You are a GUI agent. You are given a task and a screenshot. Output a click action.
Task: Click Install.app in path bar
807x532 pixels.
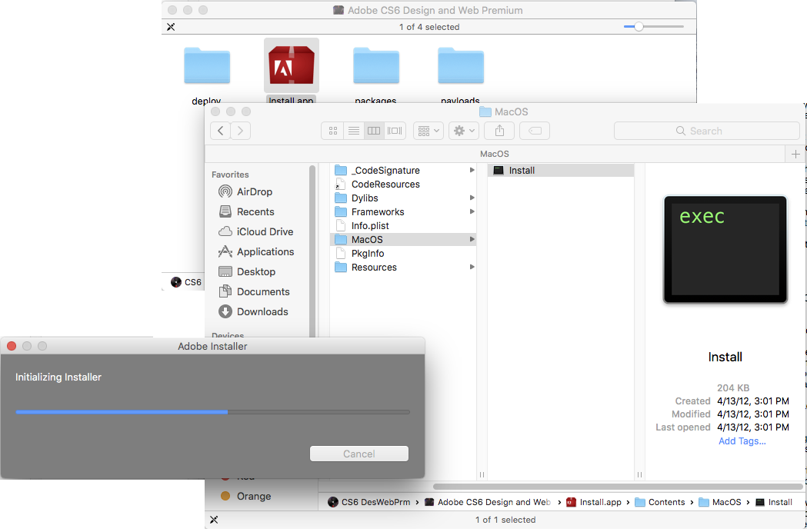pyautogui.click(x=593, y=502)
